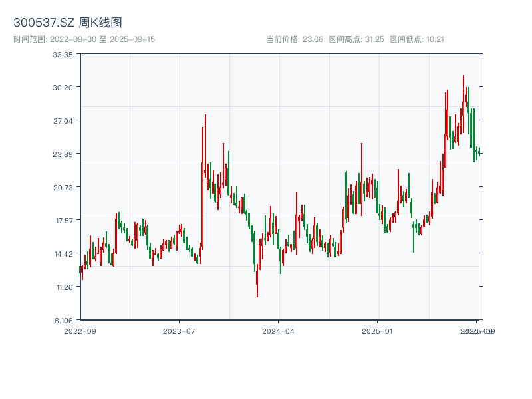The image size is (532, 399).
Task: Click the current price label 当前价格: 23.86
Action: point(295,39)
